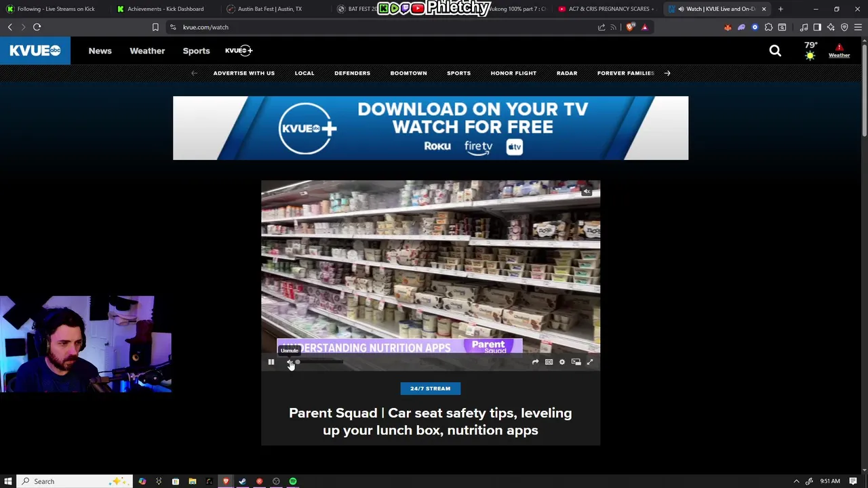Show more subnav links with the right arrow
This screenshot has height=488, width=868.
click(667, 73)
